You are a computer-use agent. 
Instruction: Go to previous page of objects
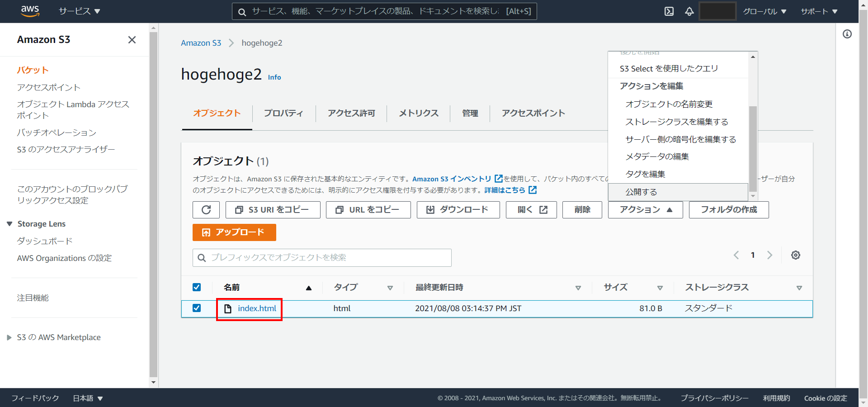click(736, 255)
